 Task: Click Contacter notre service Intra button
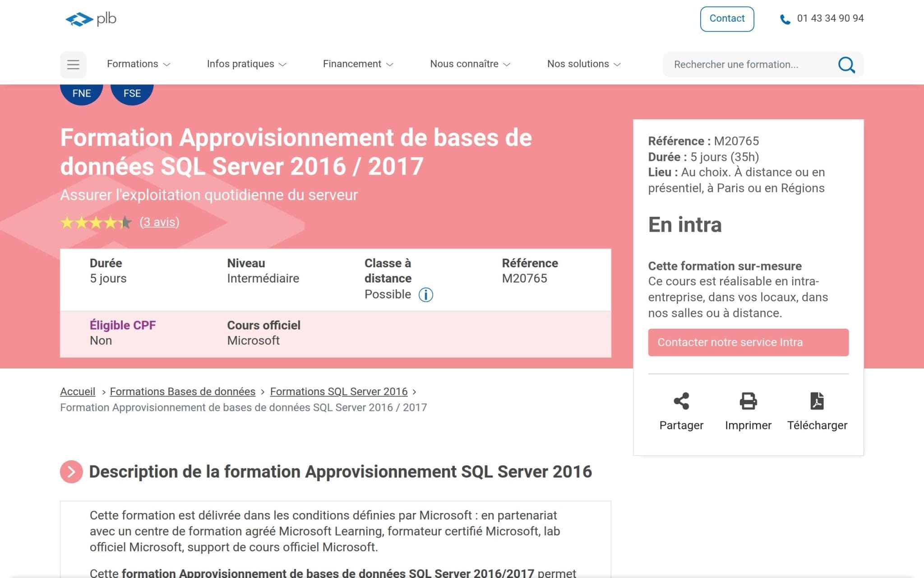point(748,342)
